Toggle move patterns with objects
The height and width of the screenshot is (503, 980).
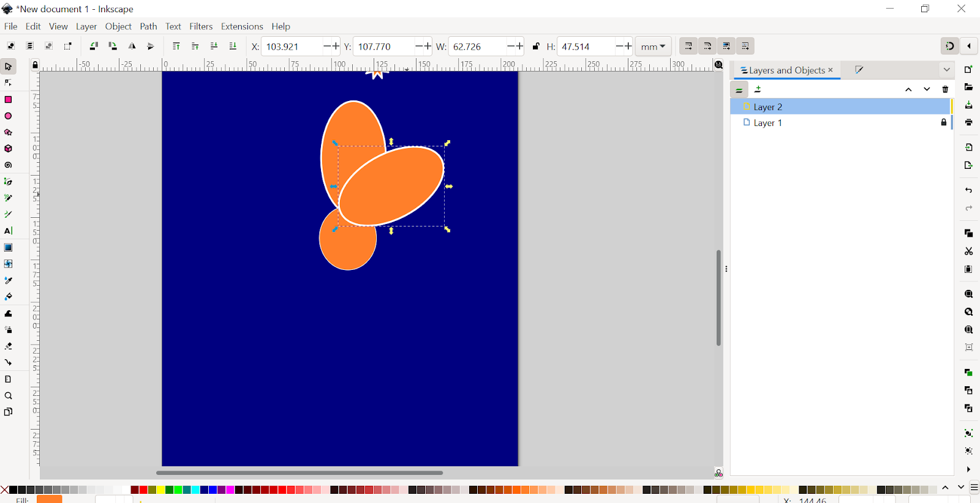point(745,47)
